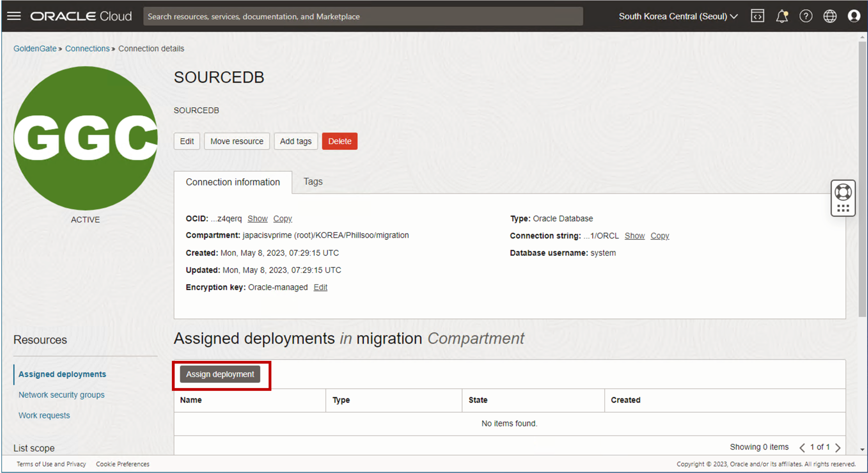Click the Assign deployment button

[x=221, y=374]
